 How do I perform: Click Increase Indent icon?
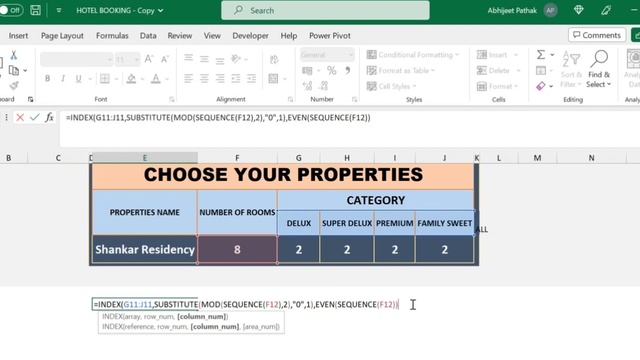coord(251,78)
